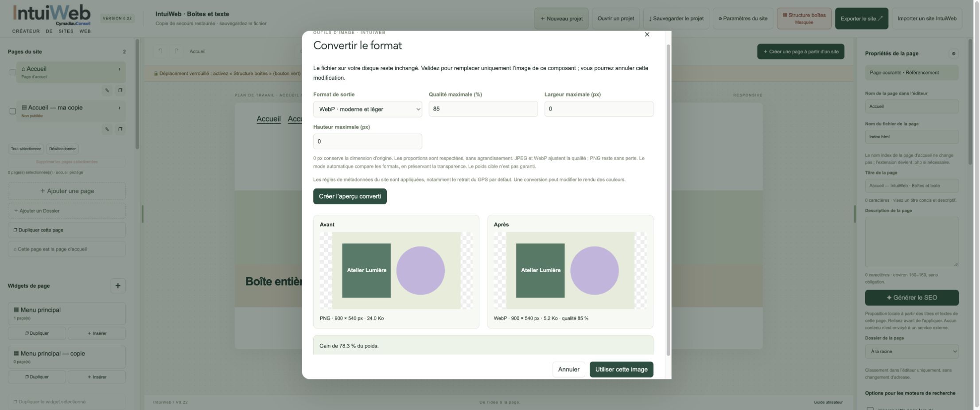Screen dimensions: 980x410
Task: Expand the Accueil — ma copie chevron
Action: pyautogui.click(x=119, y=108)
